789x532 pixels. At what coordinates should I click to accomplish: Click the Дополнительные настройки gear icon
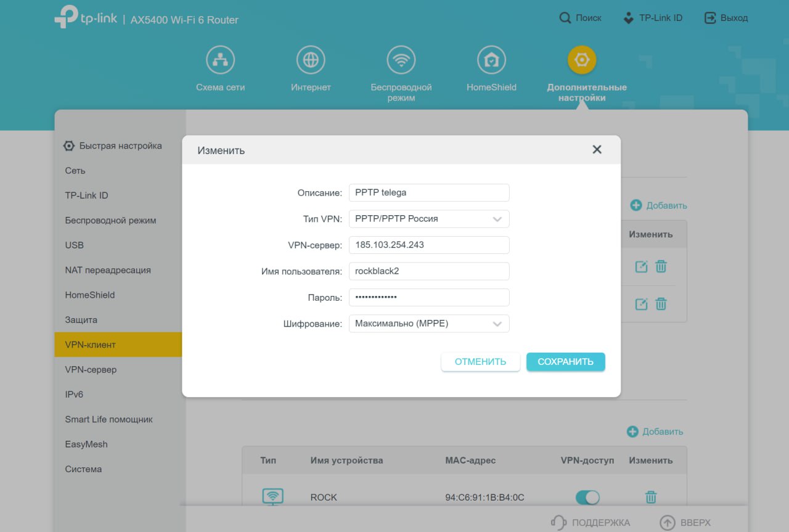(582, 60)
